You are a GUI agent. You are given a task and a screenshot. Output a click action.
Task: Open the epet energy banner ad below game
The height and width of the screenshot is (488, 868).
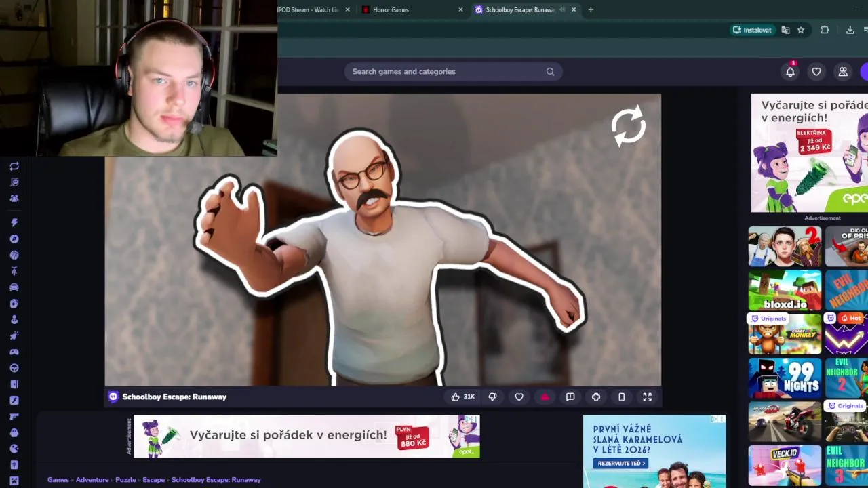pos(307,436)
